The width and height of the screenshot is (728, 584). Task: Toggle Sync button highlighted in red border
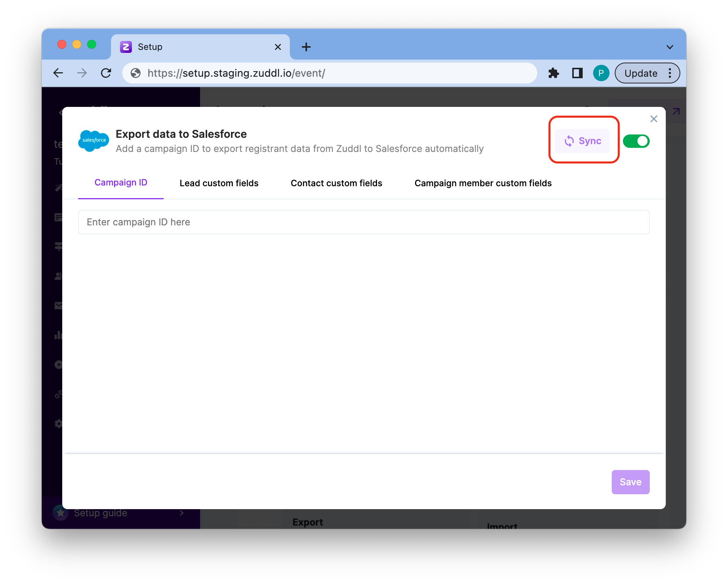pos(583,141)
